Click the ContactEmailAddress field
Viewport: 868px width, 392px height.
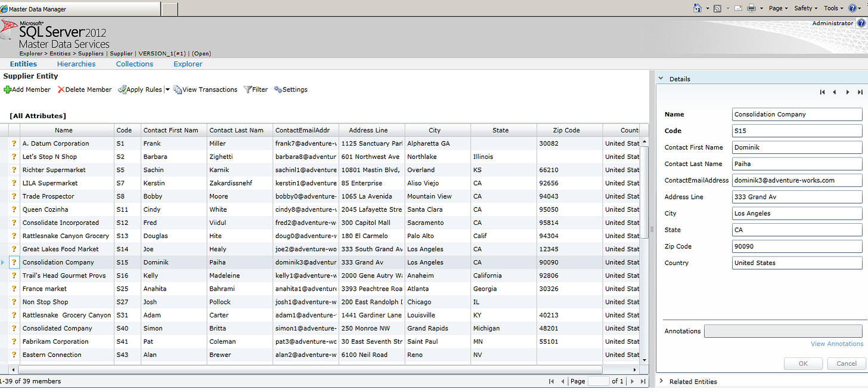(x=797, y=180)
